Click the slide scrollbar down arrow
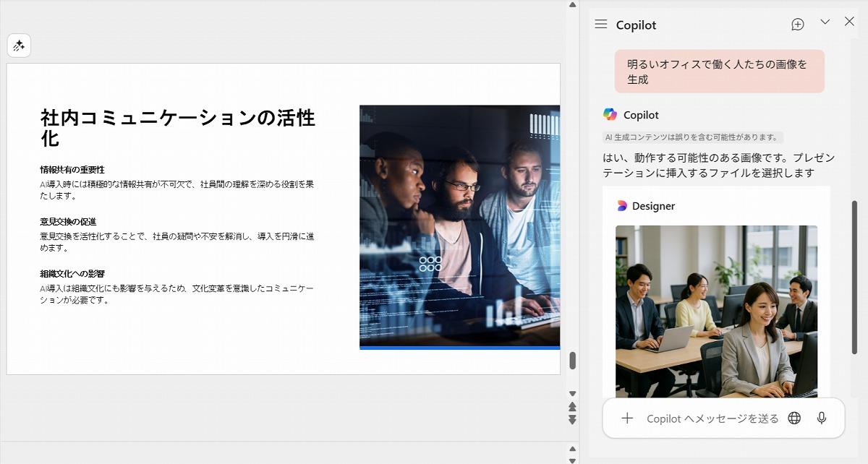 click(572, 394)
